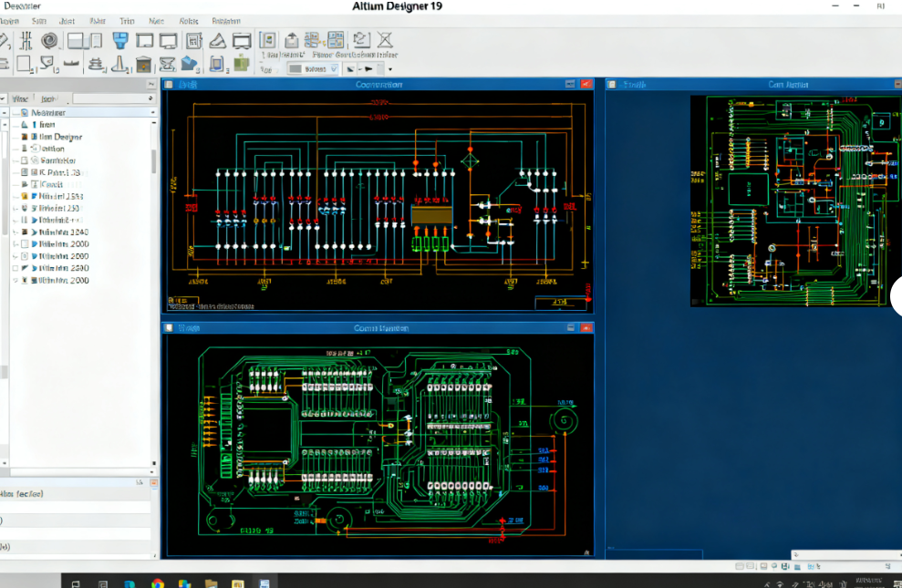Viewport: 902px width, 588px height.
Task: Toggle the checkbox on the second-to-last tree row
Action: click(x=15, y=268)
